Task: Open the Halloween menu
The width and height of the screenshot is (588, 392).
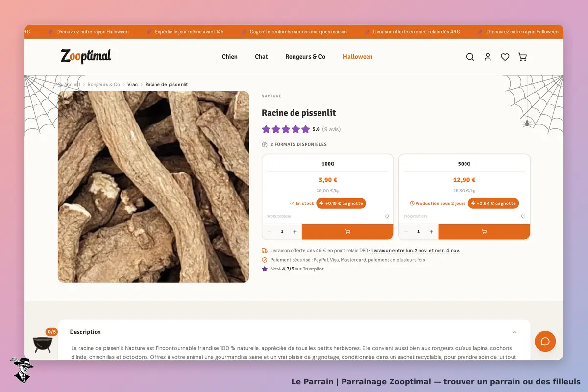Action: click(x=358, y=57)
